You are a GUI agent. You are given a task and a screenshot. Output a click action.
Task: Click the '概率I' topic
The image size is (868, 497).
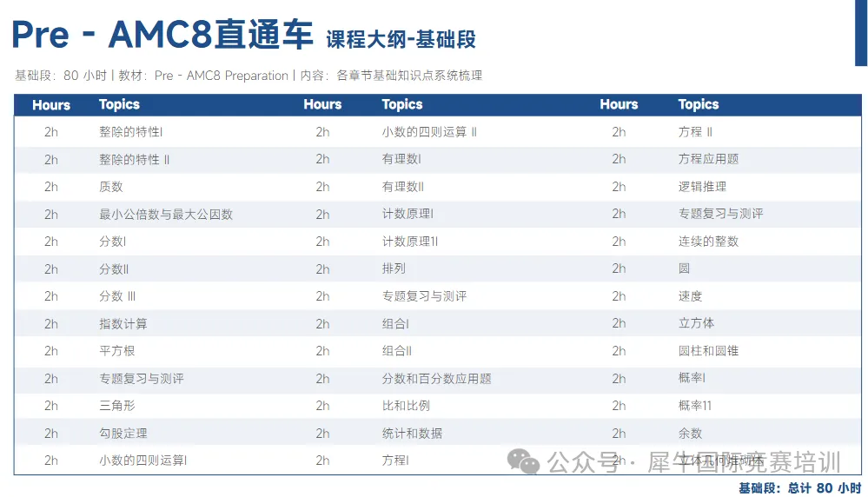point(692,378)
